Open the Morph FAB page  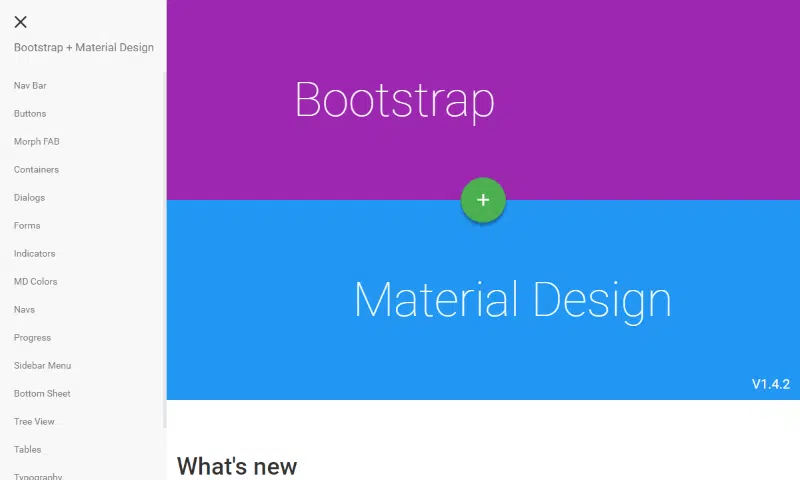[x=37, y=142]
